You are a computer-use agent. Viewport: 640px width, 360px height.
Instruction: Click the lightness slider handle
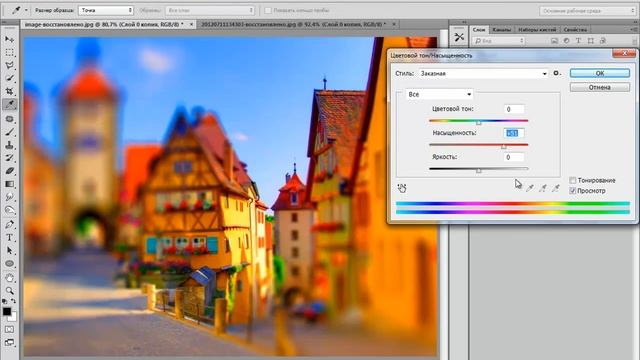pyautogui.click(x=479, y=171)
